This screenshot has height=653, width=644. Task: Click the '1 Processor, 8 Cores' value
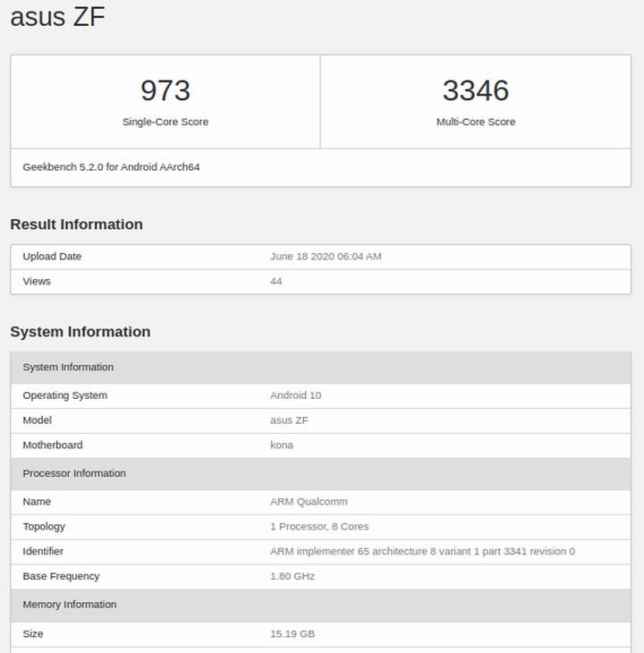[319, 526]
